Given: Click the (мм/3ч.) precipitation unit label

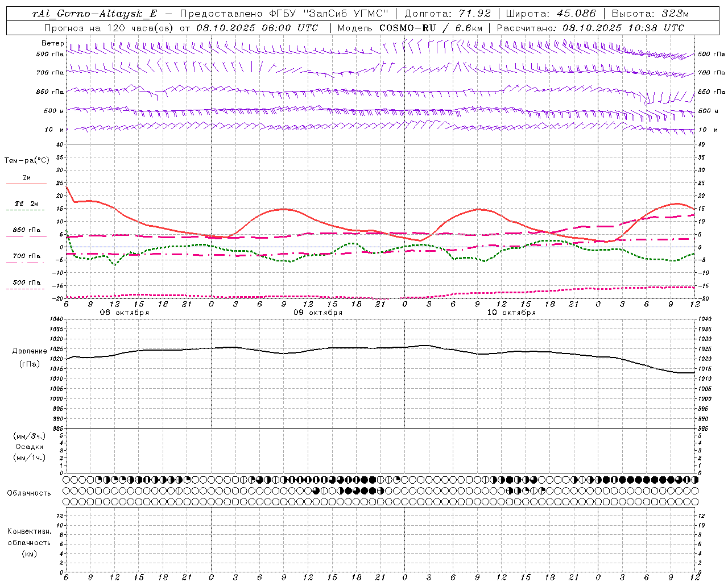Looking at the screenshot, I should tap(30, 436).
